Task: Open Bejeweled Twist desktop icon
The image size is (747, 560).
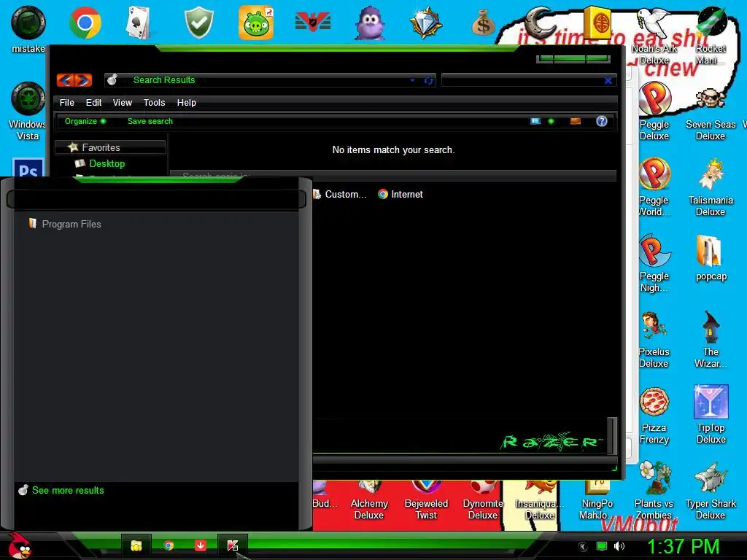Action: [x=426, y=501]
